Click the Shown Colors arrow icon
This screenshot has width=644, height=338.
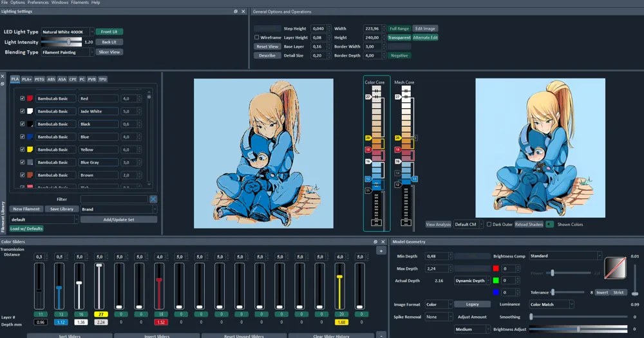click(549, 225)
